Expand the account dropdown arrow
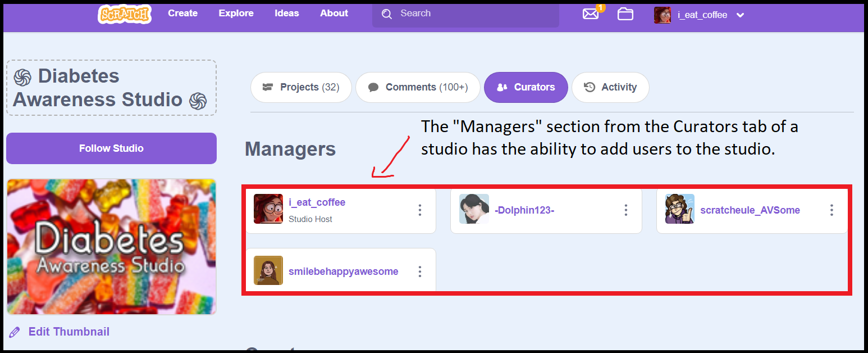This screenshot has width=868, height=353. (x=740, y=15)
